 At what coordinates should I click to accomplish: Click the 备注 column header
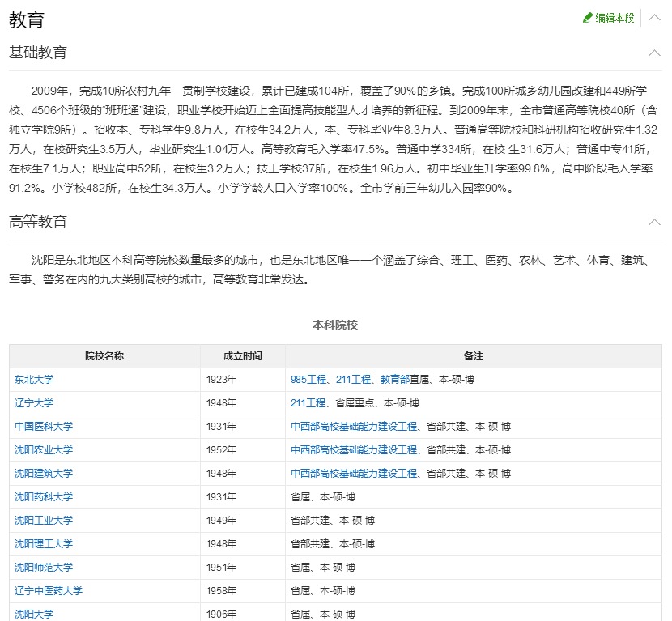click(x=474, y=356)
